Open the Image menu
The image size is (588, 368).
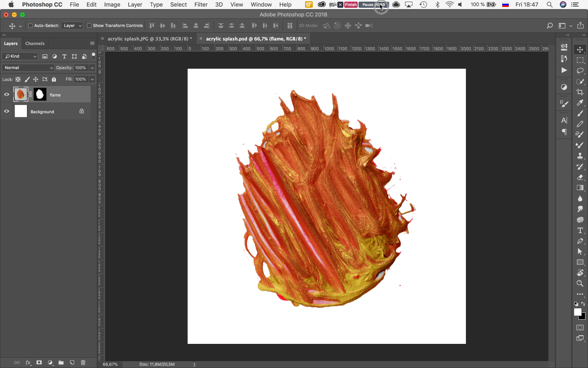click(x=112, y=4)
